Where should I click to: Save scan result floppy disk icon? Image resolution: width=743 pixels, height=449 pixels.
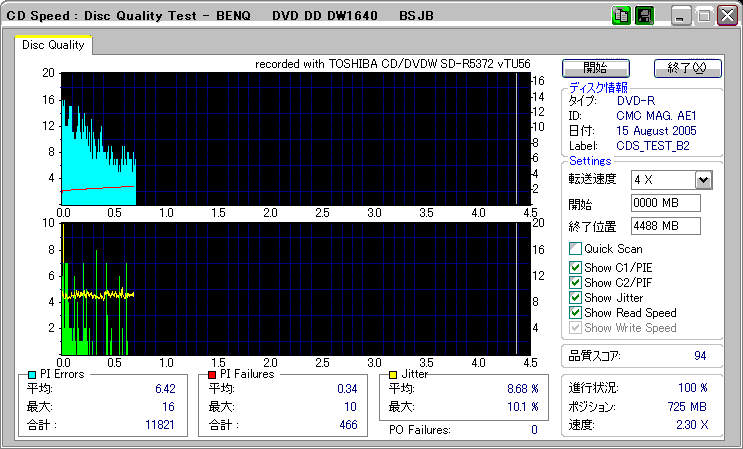pos(644,16)
